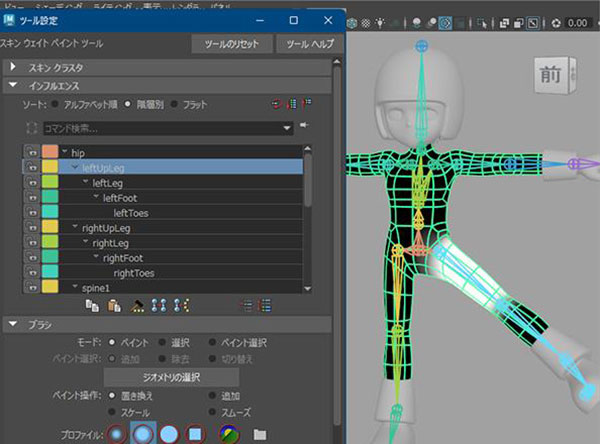Screen dimensions: 600x444
Task: Hide the hip influence with eye icon
Action: click(x=31, y=152)
